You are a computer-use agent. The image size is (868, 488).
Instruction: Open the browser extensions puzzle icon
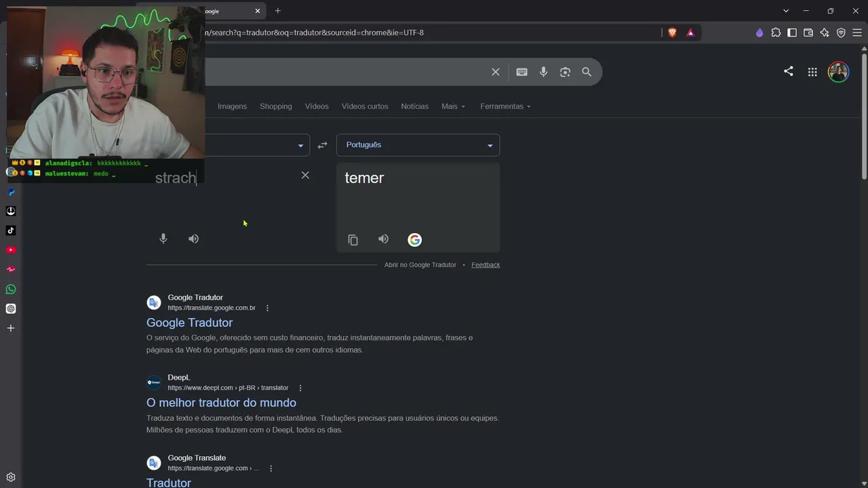tap(776, 33)
